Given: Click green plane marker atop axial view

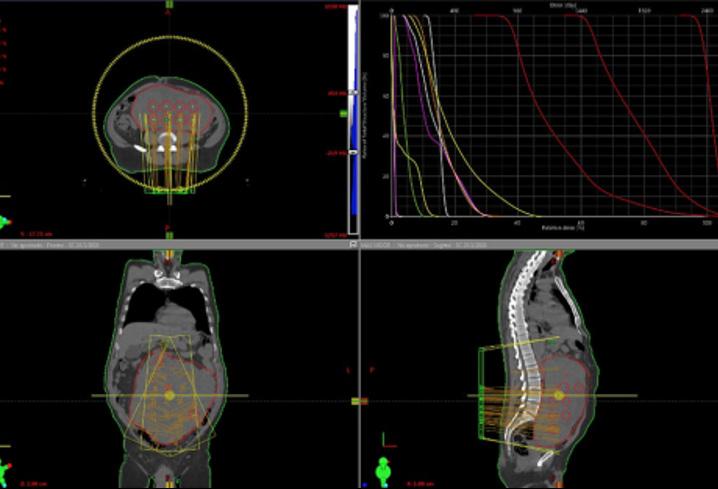Looking at the screenshot, I should point(169,4).
